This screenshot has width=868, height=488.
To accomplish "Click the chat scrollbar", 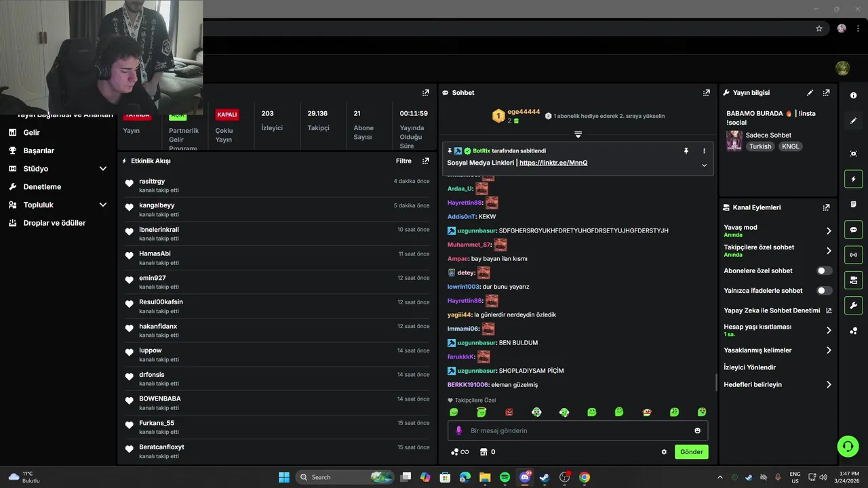I will [x=716, y=383].
